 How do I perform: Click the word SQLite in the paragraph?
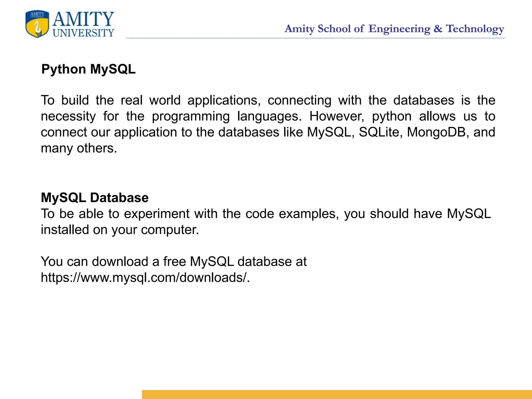(x=380, y=132)
